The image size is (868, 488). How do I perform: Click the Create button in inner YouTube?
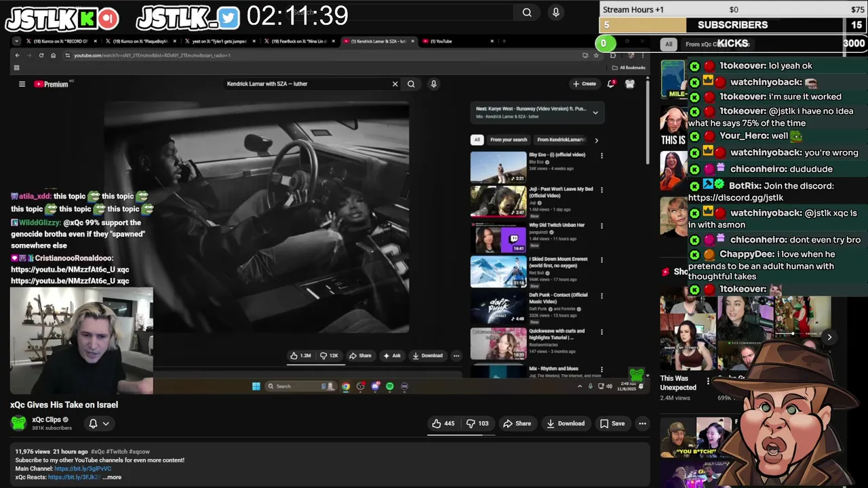pos(584,84)
